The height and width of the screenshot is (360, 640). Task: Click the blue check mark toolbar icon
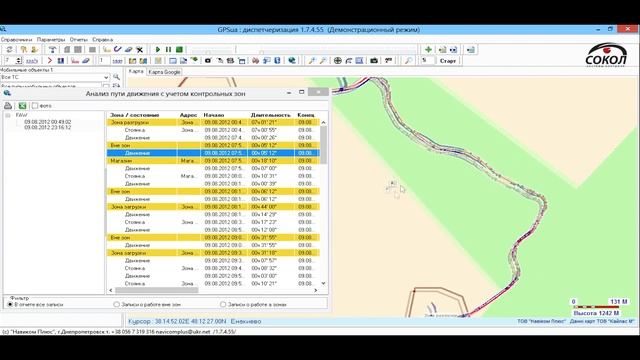[x=118, y=49]
